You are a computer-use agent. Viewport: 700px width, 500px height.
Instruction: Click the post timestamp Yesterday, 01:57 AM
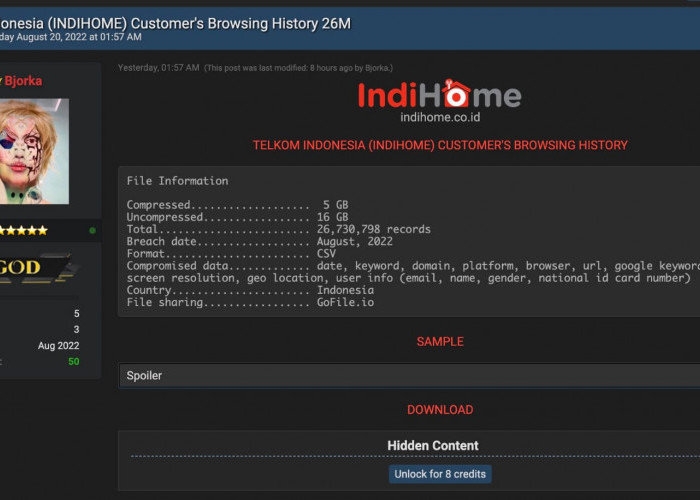[158, 68]
